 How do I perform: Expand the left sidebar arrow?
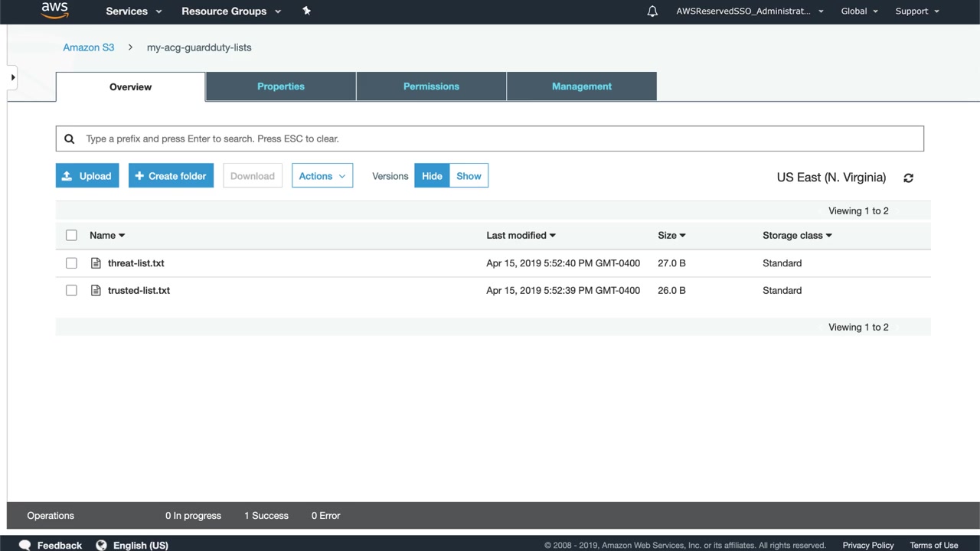pyautogui.click(x=13, y=77)
